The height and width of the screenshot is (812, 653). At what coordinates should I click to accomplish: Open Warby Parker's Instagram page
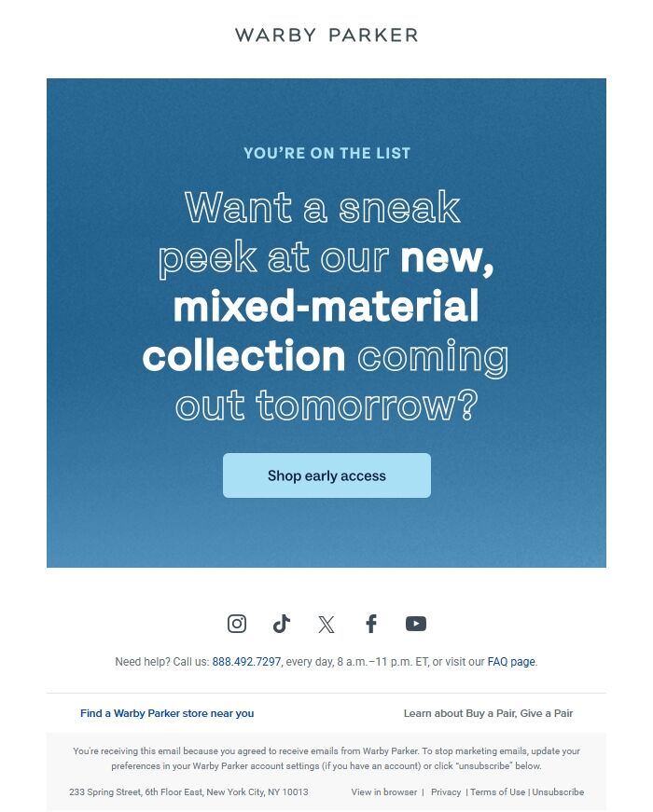pos(237,623)
